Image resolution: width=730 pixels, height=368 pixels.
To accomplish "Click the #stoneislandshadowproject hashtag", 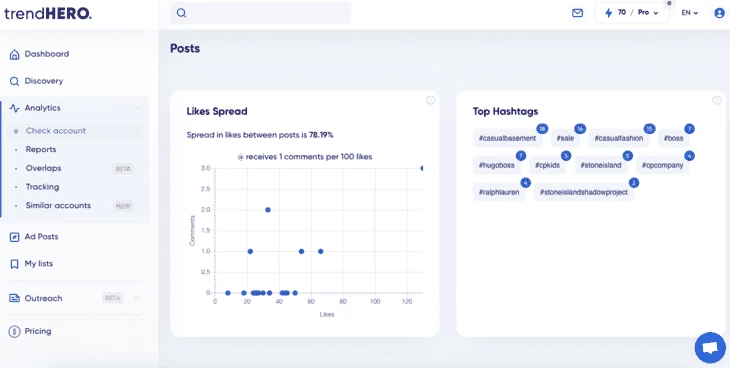I will point(584,192).
